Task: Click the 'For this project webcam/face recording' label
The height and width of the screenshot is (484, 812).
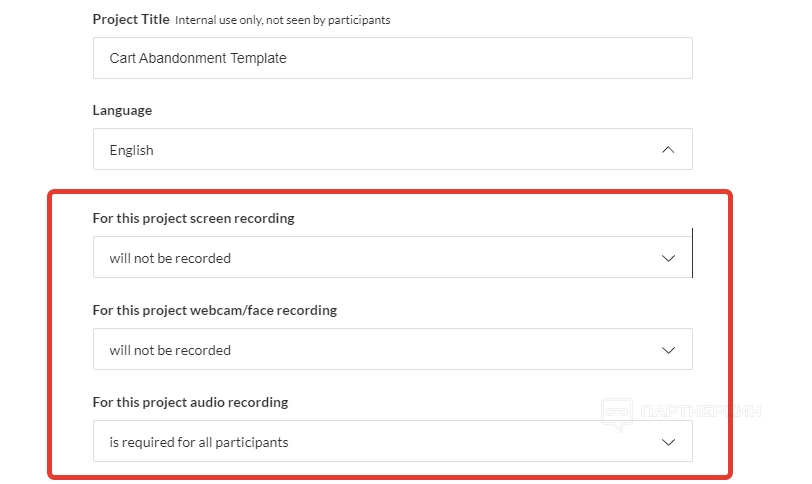Action: (x=214, y=310)
